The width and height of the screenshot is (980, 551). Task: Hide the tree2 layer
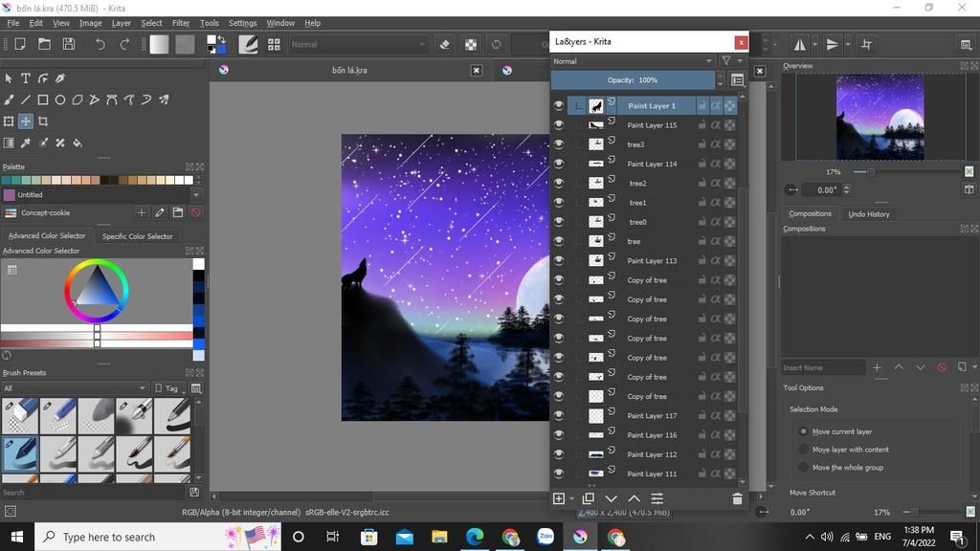pyautogui.click(x=559, y=183)
